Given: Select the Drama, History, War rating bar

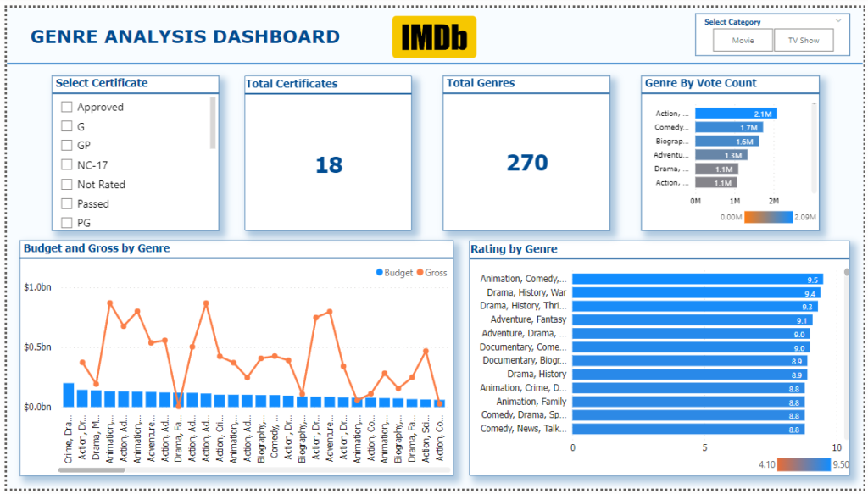Looking at the screenshot, I should click(x=697, y=292).
